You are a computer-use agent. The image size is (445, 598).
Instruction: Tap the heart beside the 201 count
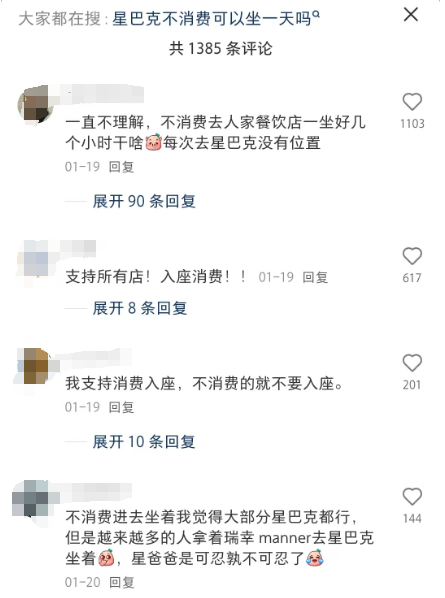point(412,363)
